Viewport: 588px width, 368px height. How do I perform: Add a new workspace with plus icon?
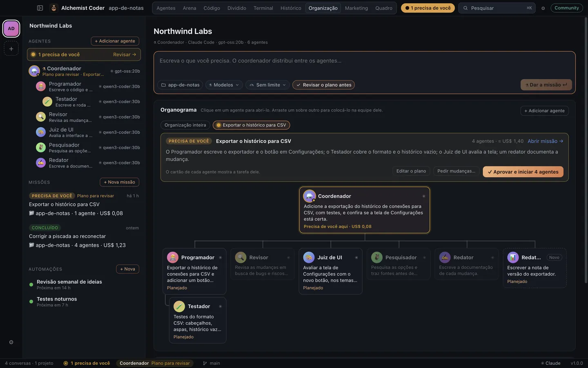click(11, 49)
